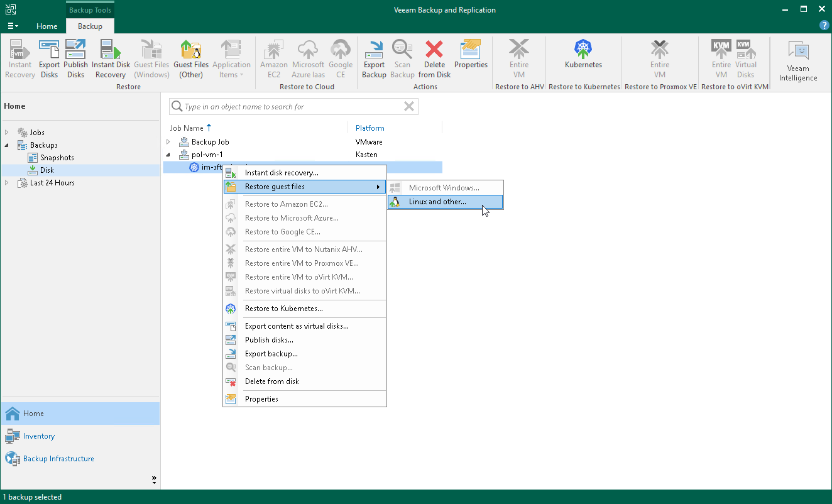Choose Restore virtual disks to oVirt KVM
Image resolution: width=832 pixels, height=504 pixels.
pyautogui.click(x=305, y=291)
